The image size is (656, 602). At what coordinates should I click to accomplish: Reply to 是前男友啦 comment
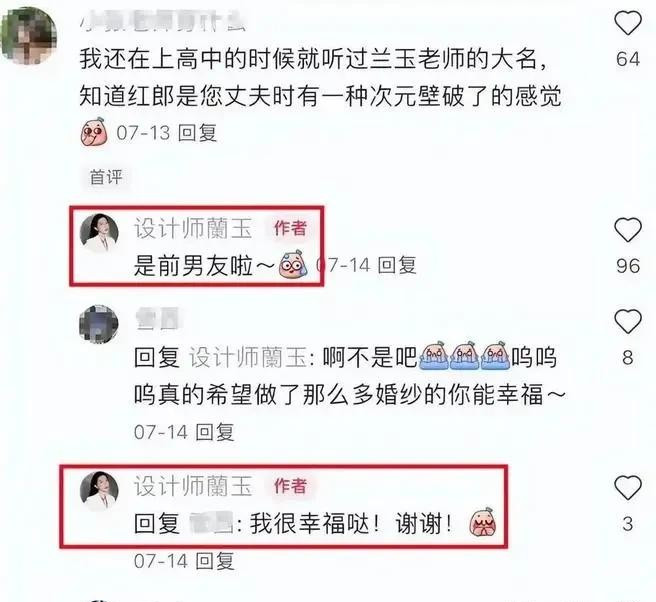coord(397,265)
